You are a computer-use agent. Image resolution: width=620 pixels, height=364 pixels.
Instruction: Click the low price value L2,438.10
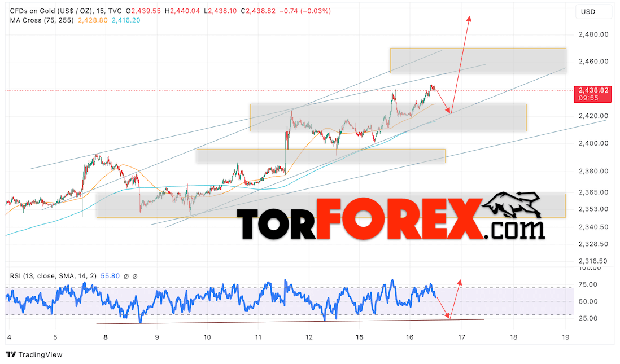pos(220,11)
